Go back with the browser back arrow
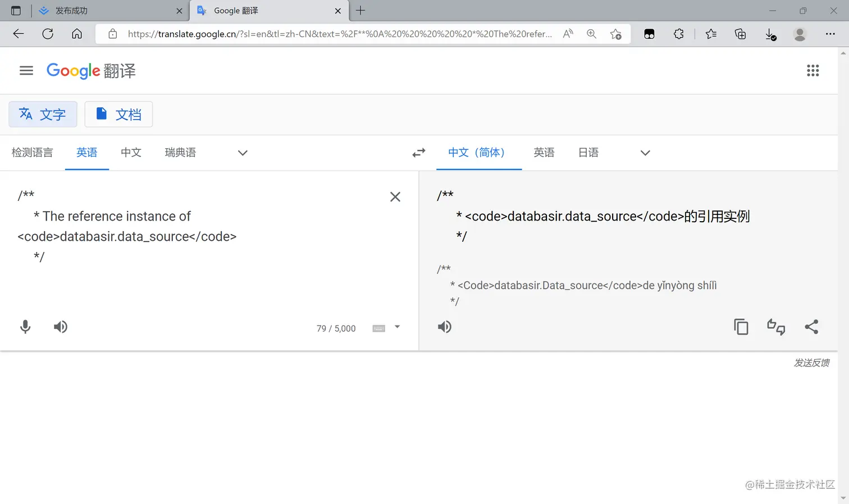 point(19,34)
